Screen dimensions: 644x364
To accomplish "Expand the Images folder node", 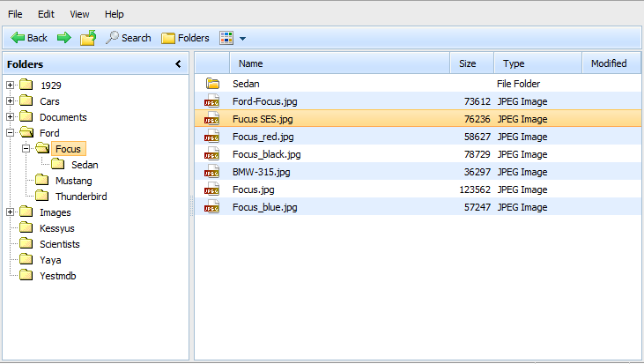I will click(11, 212).
